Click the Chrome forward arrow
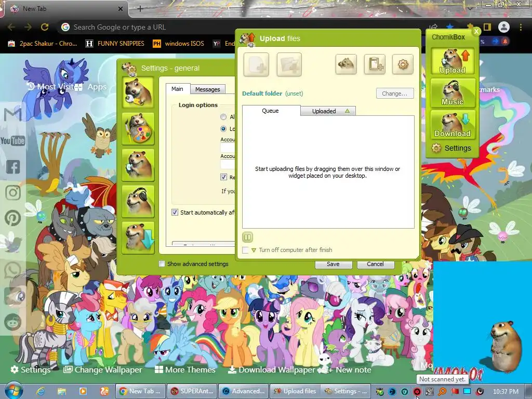The width and height of the screenshot is (532, 399). tap(28, 27)
